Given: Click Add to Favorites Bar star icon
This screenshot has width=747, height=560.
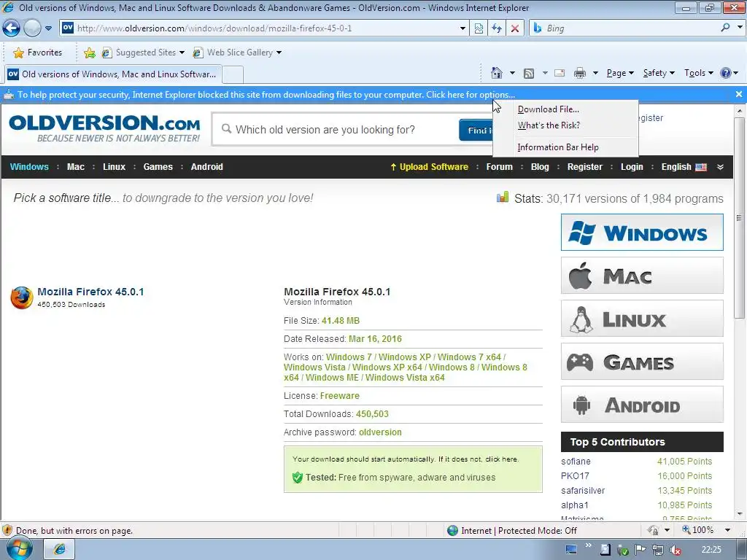Looking at the screenshot, I should (x=89, y=52).
